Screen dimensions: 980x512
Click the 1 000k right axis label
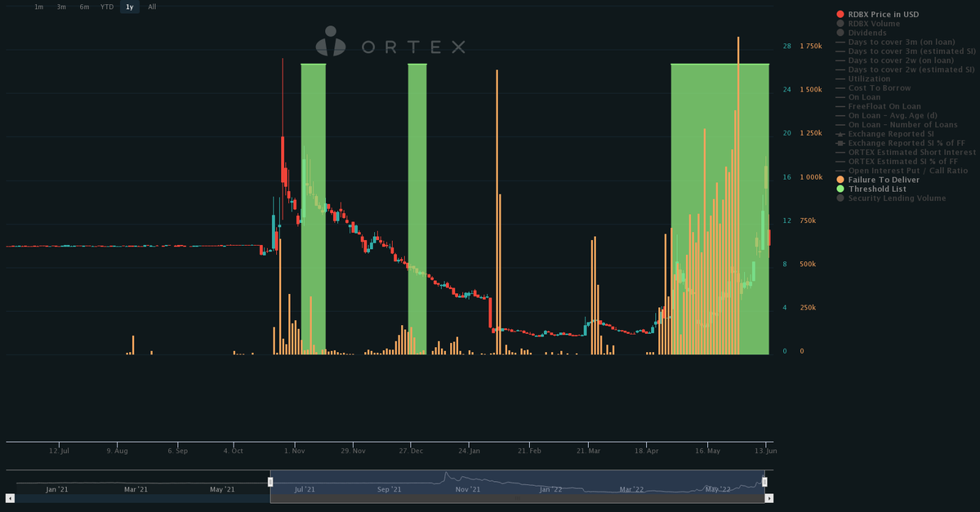(x=811, y=177)
